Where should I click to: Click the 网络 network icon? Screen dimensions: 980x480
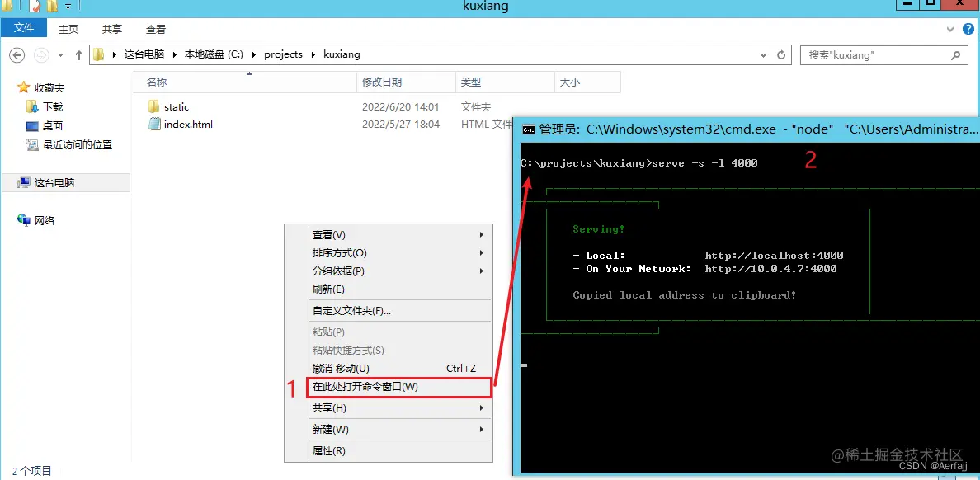click(x=24, y=220)
